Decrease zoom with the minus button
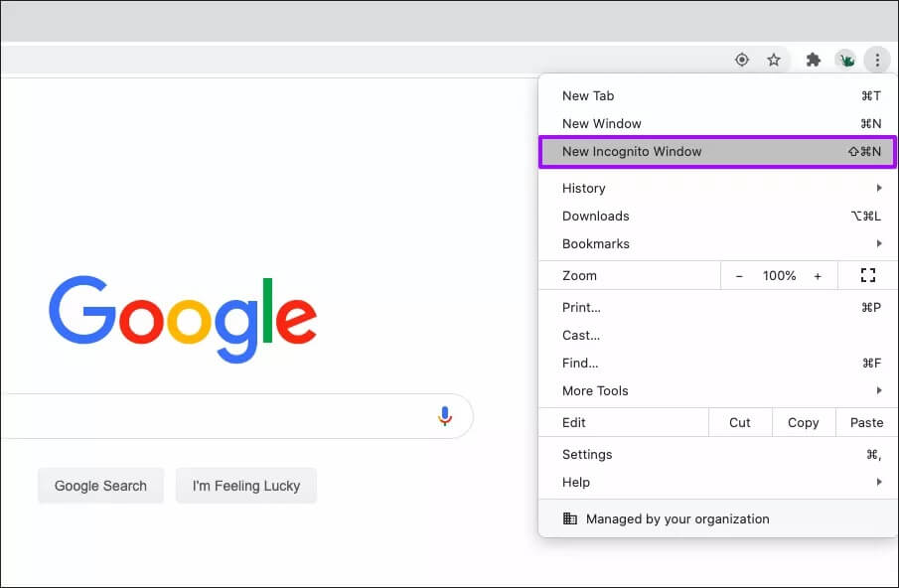The width and height of the screenshot is (899, 588). tap(739, 276)
